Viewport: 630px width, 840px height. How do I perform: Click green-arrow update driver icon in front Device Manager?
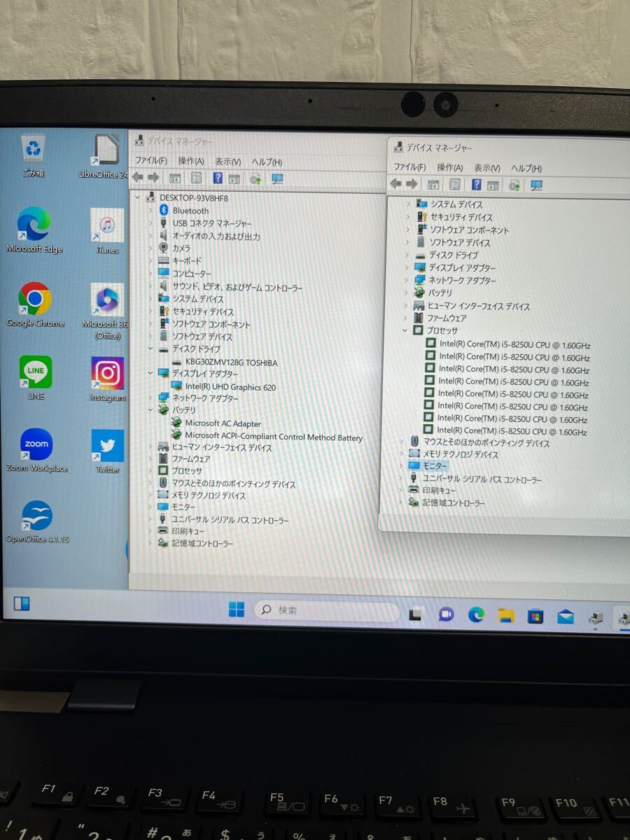[x=514, y=185]
